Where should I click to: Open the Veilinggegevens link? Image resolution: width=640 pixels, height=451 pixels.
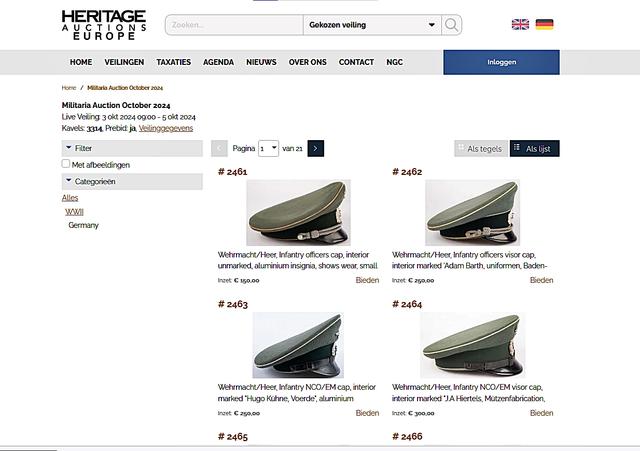(165, 128)
